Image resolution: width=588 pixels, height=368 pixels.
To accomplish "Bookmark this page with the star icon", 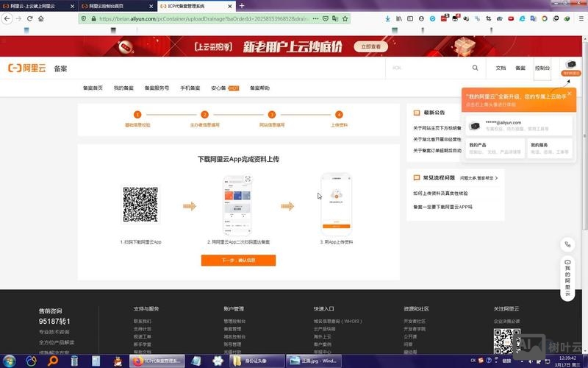I will [x=345, y=18].
